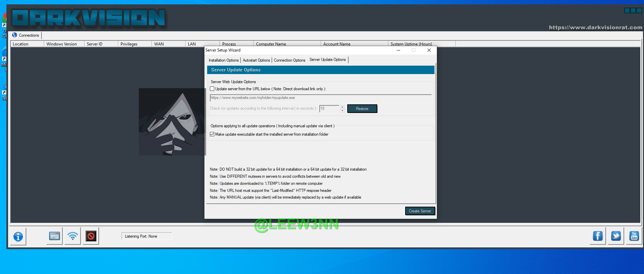This screenshot has height=274, width=644.
Task: Click the blue info icon button
Action: tap(18, 237)
